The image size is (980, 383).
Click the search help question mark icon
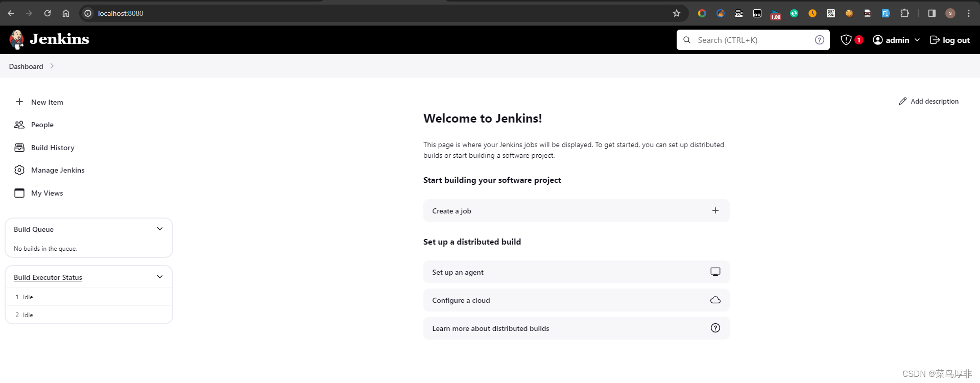[820, 40]
